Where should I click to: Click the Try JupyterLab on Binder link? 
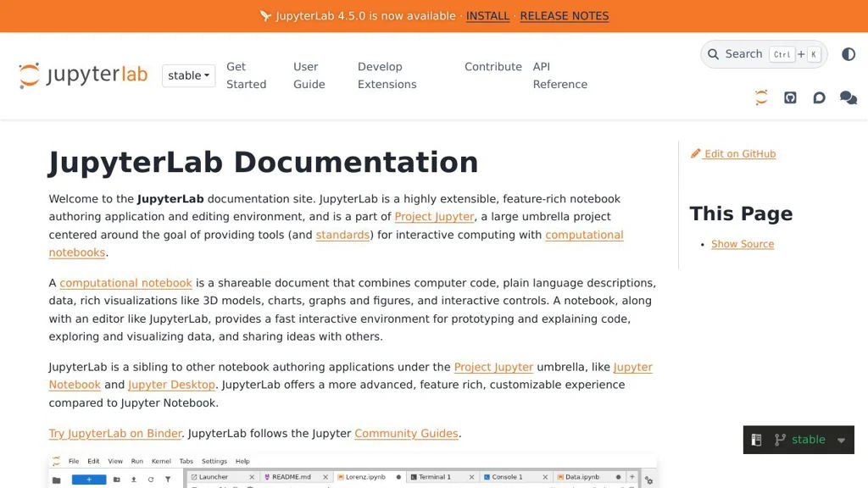(115, 433)
